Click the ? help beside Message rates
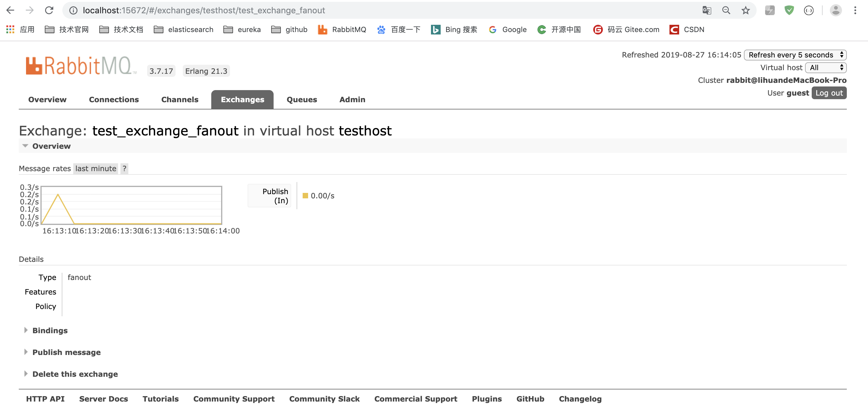The height and width of the screenshot is (410, 868). (124, 169)
